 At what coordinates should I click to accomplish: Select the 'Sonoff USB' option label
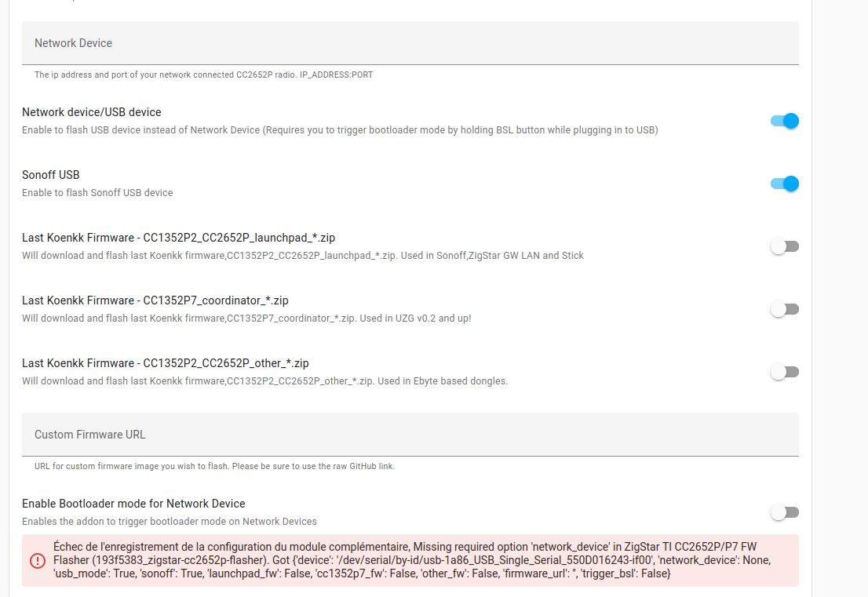tap(51, 175)
